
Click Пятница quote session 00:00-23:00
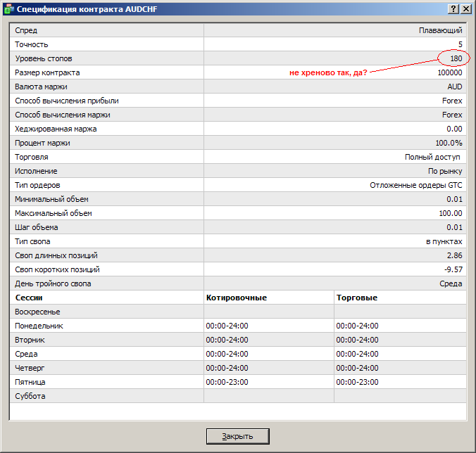pyautogui.click(x=227, y=382)
